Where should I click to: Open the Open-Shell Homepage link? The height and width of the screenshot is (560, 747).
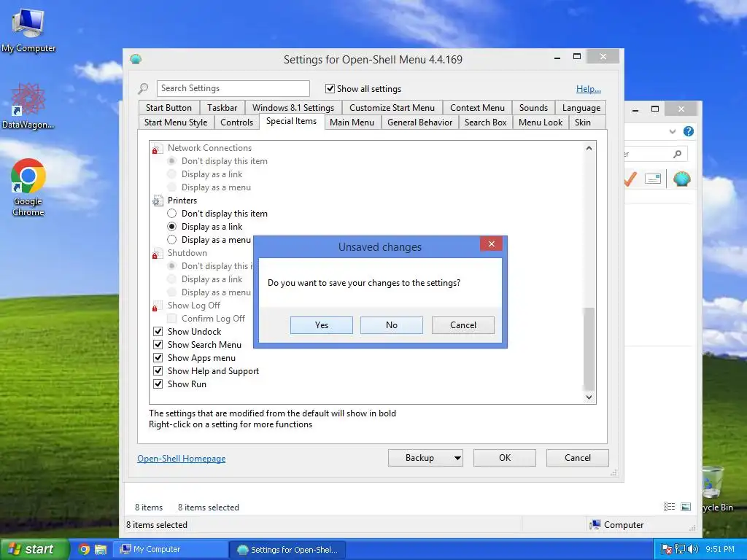pyautogui.click(x=182, y=459)
